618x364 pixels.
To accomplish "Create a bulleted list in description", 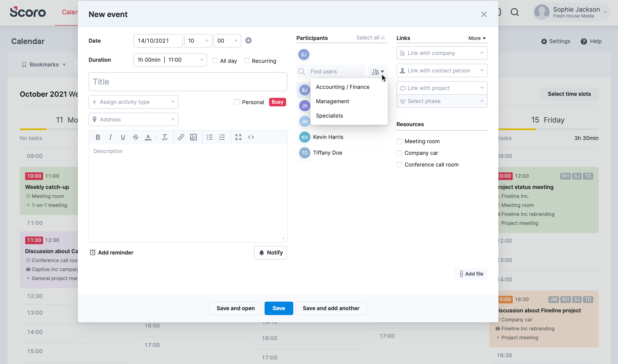I will [x=210, y=137].
